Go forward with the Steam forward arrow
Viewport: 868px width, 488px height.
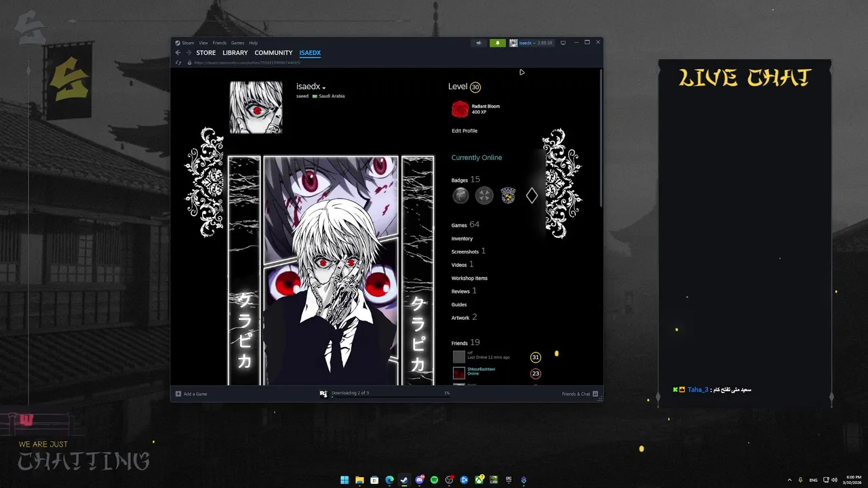(189, 53)
